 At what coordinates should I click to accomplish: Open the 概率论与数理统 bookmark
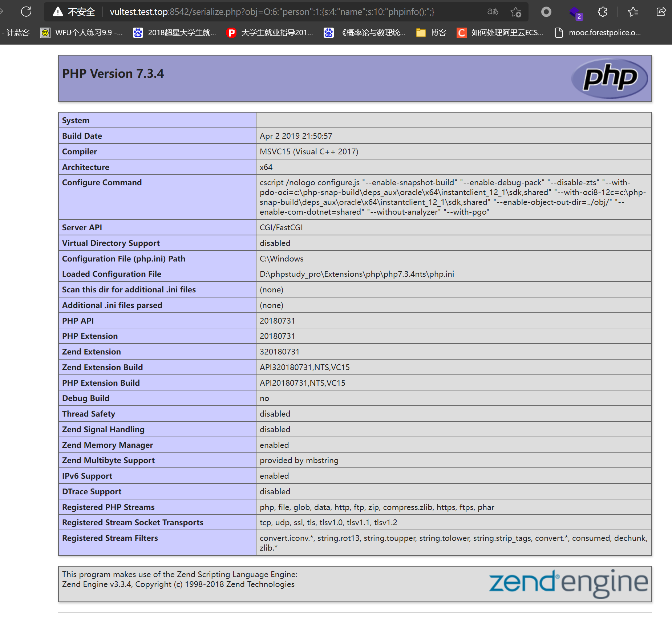[x=367, y=32]
